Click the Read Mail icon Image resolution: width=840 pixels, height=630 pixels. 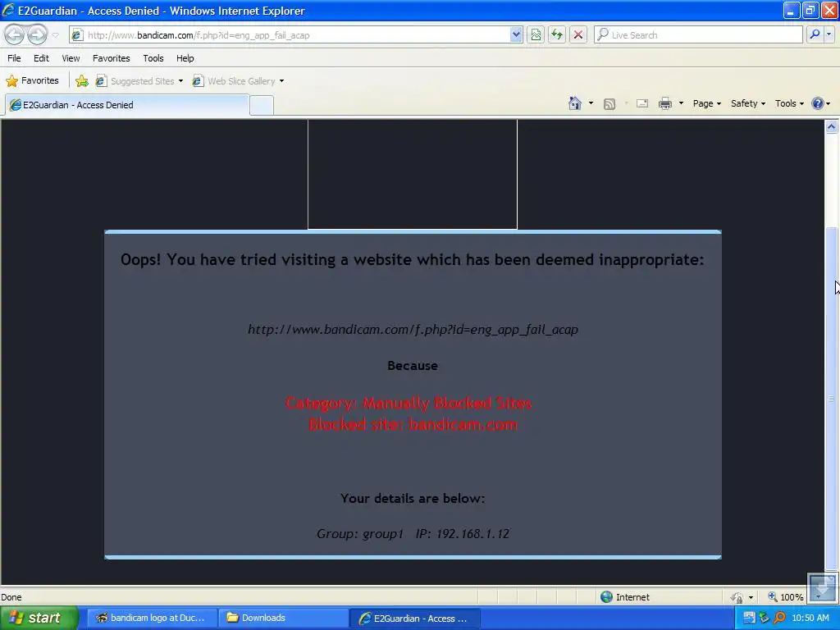[642, 104]
